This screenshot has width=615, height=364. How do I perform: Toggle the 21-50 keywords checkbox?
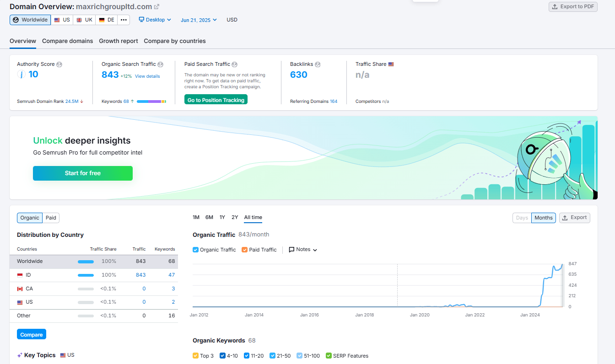[272, 356]
